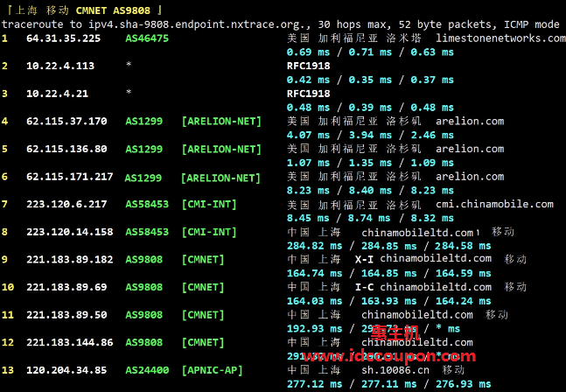Click hostname ipv4.sha-9808.endpoint.nxtrace.org in traceroute line
This screenshot has height=392, width=566.
pos(196,24)
